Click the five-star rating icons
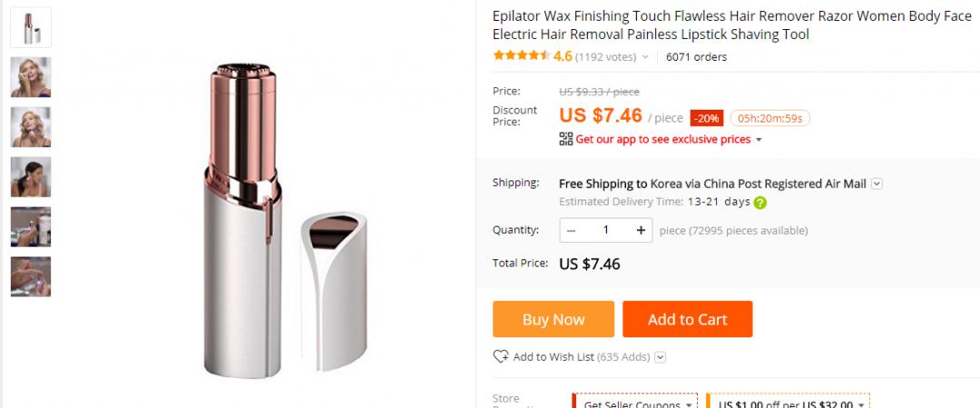The height and width of the screenshot is (408, 980). click(x=521, y=56)
